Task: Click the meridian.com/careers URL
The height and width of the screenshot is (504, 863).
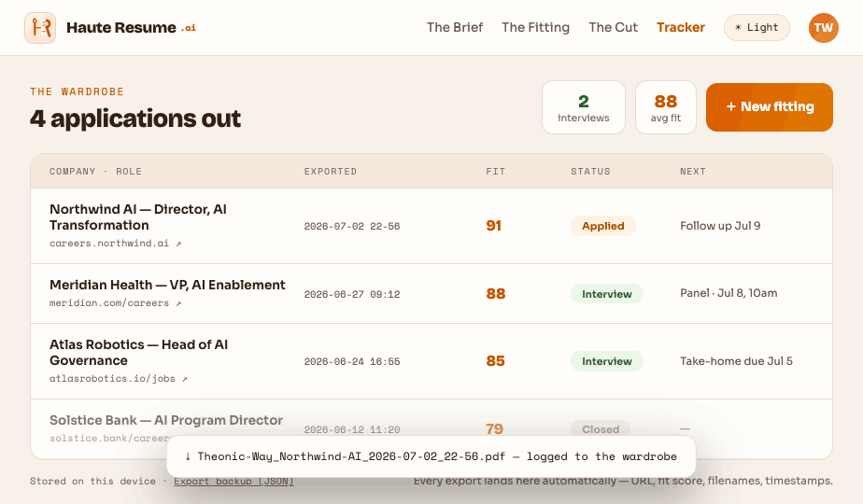Action: [109, 303]
